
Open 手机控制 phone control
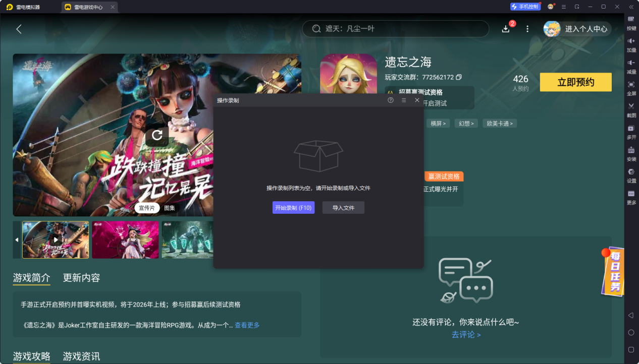click(525, 7)
